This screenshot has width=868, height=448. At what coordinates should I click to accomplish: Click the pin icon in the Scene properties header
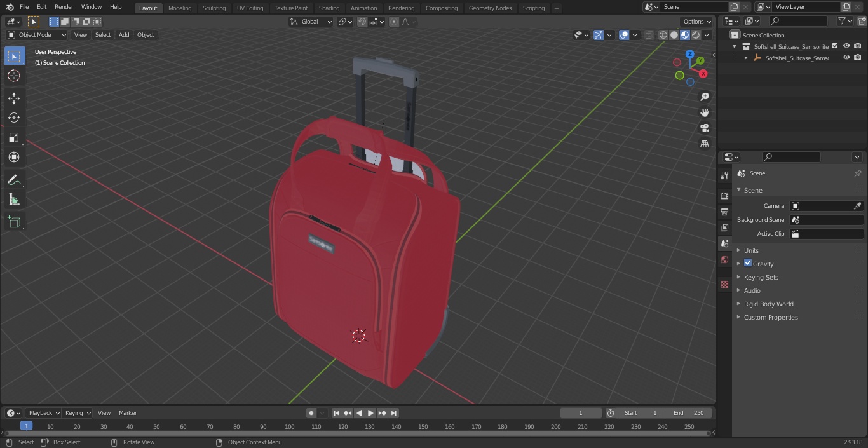pyautogui.click(x=857, y=173)
